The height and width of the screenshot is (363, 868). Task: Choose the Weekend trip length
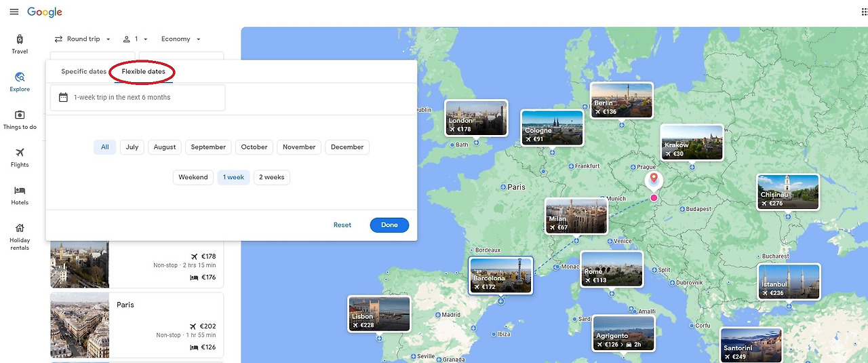point(193,177)
